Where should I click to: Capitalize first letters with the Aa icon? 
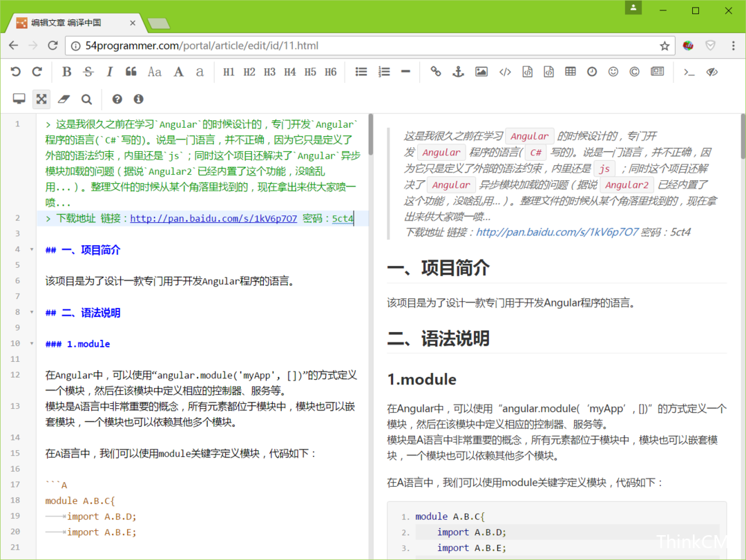point(154,72)
